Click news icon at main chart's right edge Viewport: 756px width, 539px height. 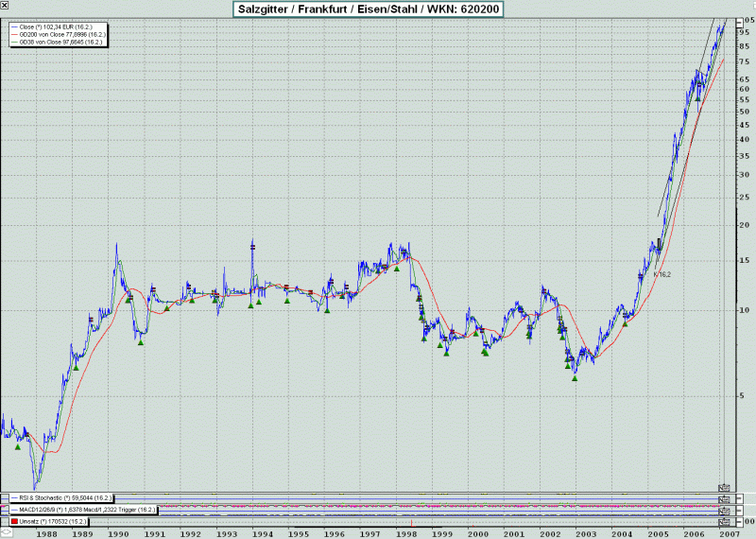coord(725,487)
